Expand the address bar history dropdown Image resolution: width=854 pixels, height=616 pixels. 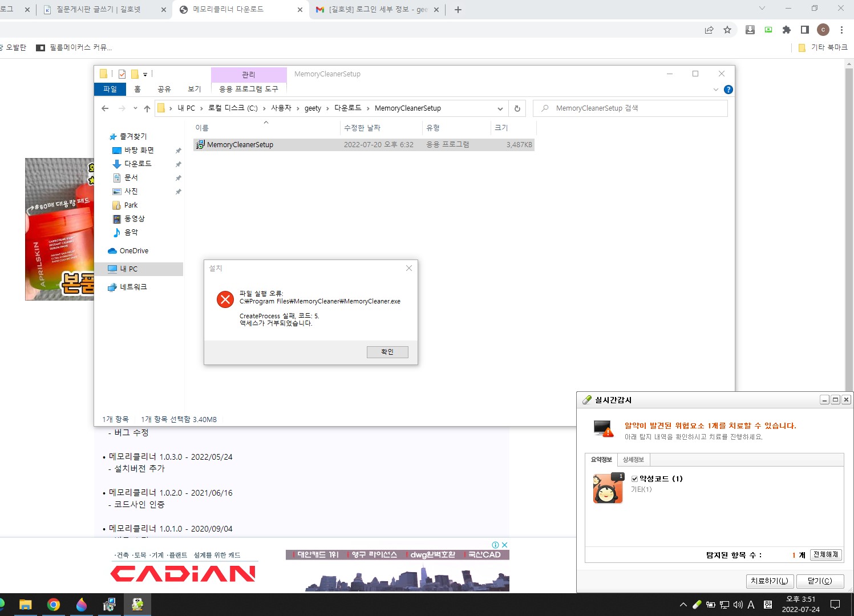point(500,108)
